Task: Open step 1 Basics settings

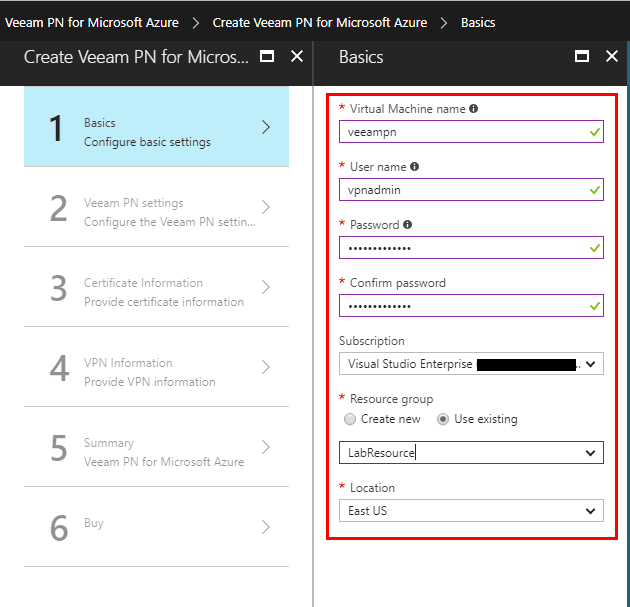Action: pyautogui.click(x=156, y=127)
